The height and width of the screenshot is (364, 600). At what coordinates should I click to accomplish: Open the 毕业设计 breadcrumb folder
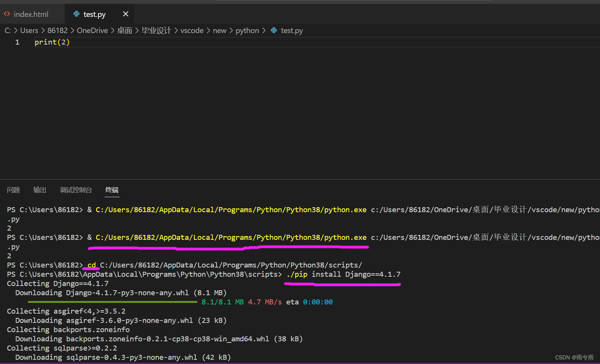click(x=156, y=30)
